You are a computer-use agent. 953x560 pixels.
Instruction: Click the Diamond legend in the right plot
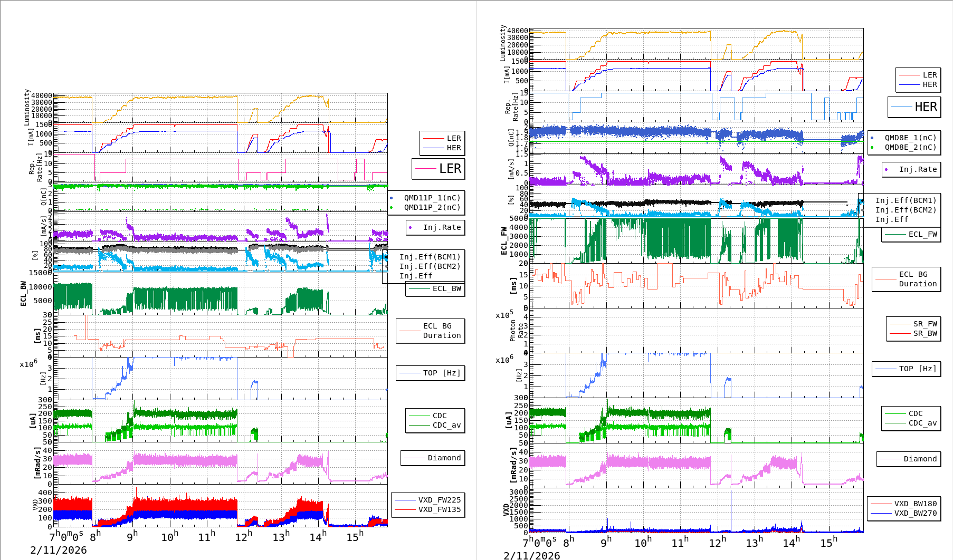click(x=908, y=459)
